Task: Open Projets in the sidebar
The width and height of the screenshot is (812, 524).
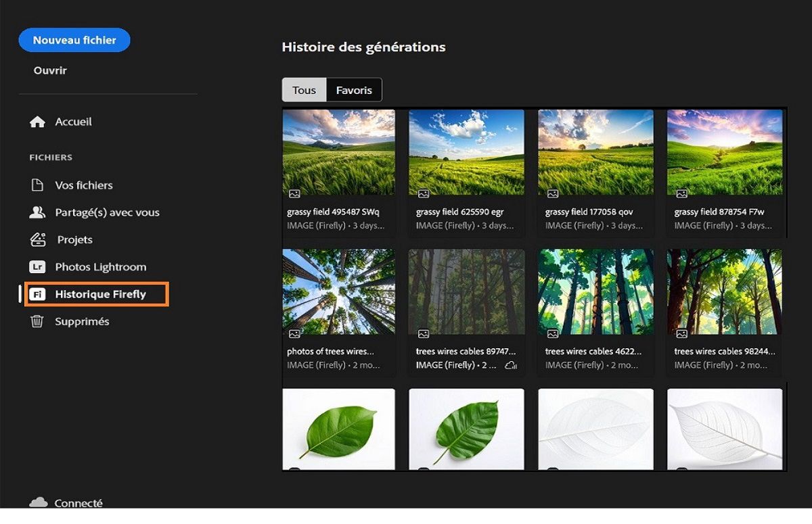Action: point(74,239)
